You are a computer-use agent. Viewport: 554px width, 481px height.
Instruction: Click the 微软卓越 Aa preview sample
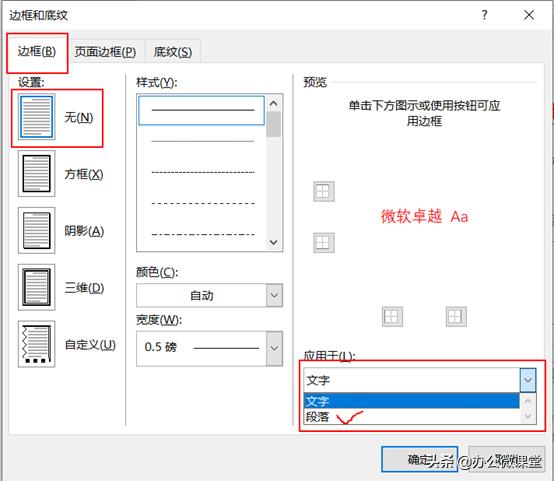pos(424,216)
